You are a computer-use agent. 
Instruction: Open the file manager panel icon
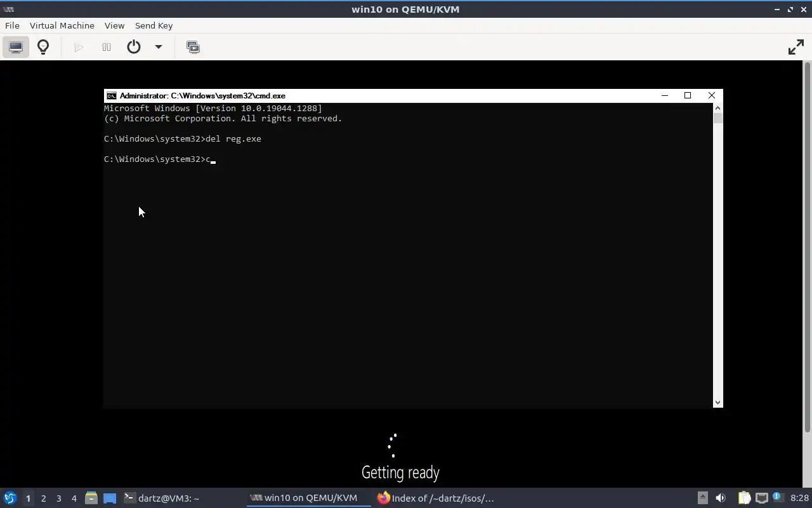point(91,498)
